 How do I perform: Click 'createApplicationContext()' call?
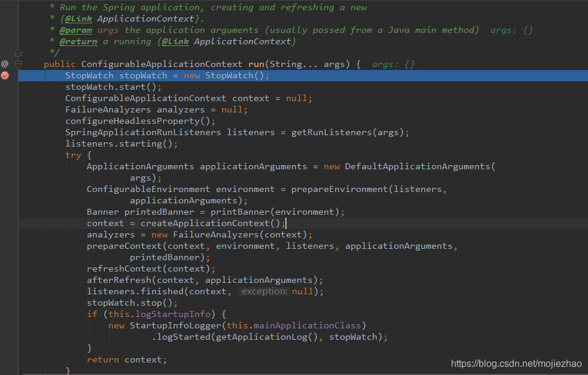click(x=211, y=223)
